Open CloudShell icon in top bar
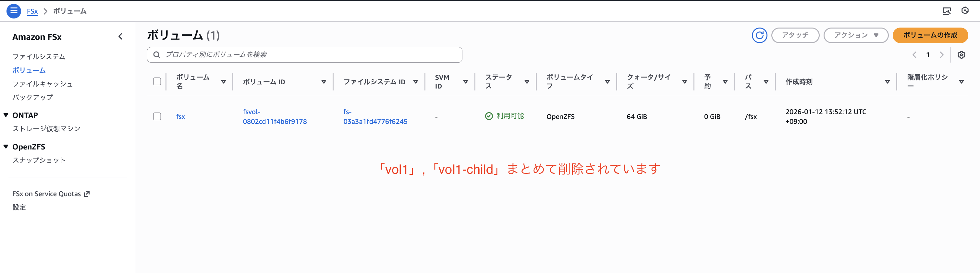980x273 pixels. (946, 11)
